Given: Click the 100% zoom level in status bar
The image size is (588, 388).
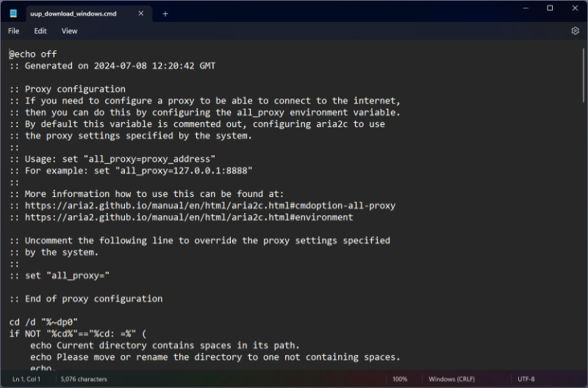Looking at the screenshot, I should pos(400,379).
